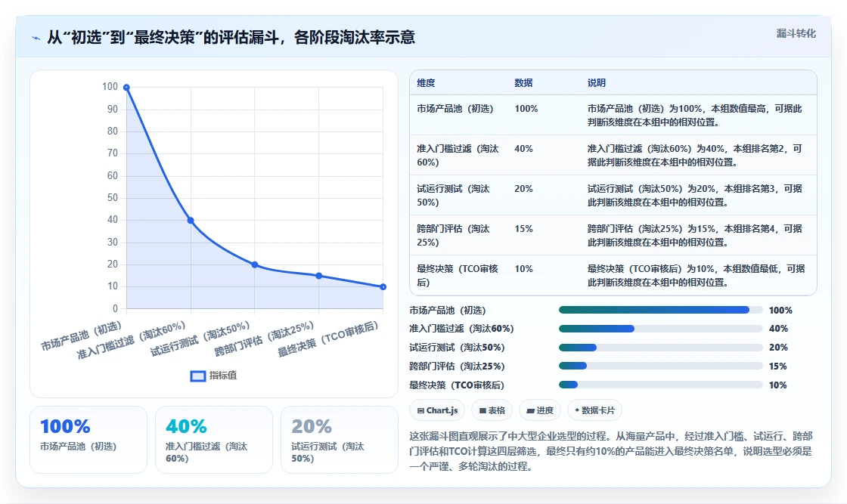The image size is (847, 504).
Task: Toggle the 指标值 legend color box
Action: tap(197, 376)
